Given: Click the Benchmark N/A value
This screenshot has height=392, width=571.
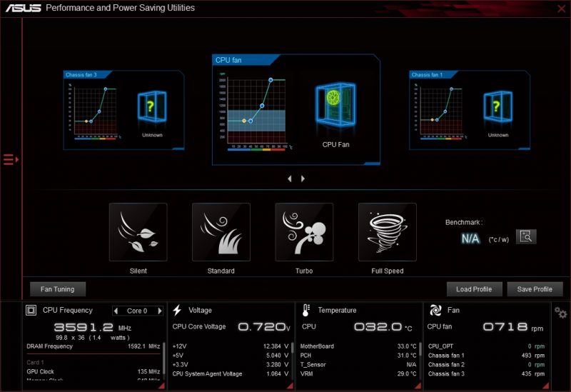Looking at the screenshot, I should point(470,238).
